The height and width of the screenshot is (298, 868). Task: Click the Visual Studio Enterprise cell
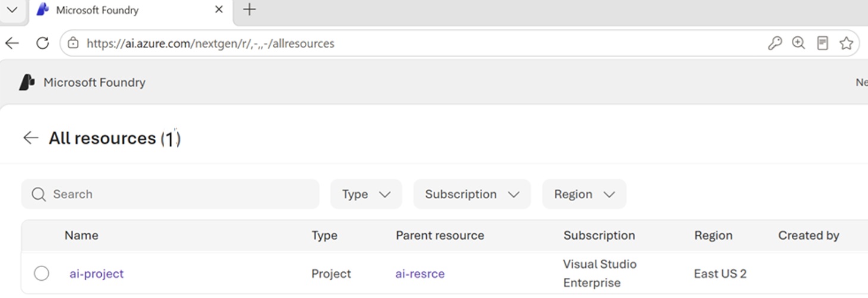[600, 273]
